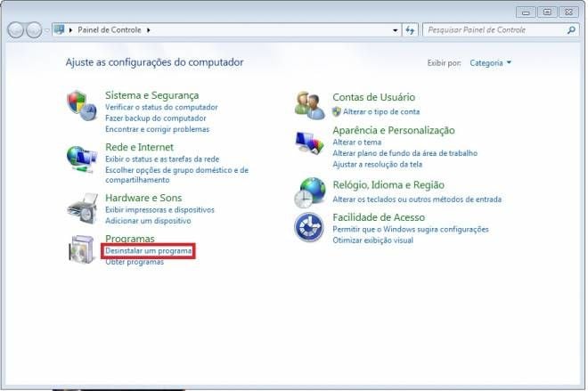Click Escolher opções de grupo doméstico link
The image size is (588, 391).
click(176, 175)
